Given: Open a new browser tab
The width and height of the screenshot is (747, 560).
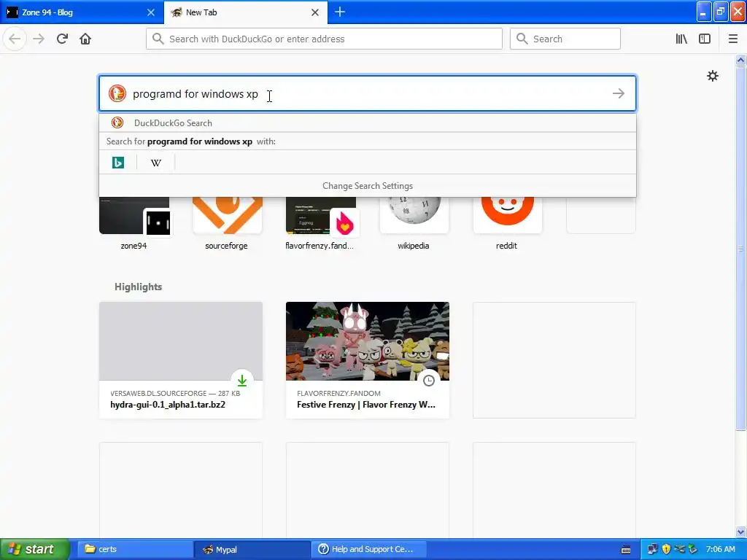Looking at the screenshot, I should coord(340,12).
